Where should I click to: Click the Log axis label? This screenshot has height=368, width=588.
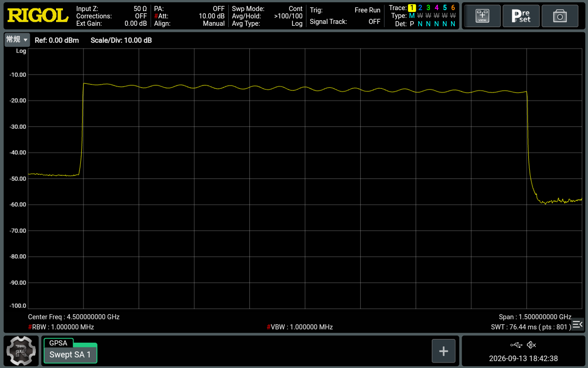tap(21, 51)
